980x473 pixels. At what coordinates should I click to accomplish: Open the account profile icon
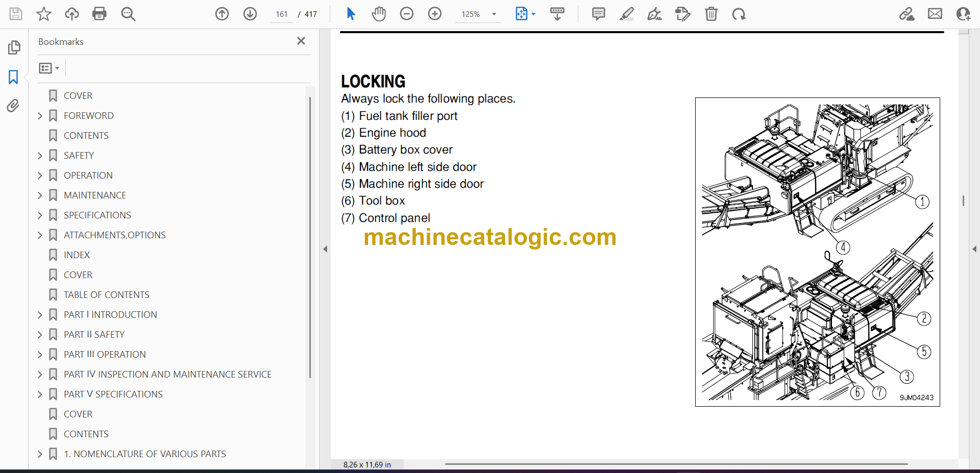[x=963, y=14]
